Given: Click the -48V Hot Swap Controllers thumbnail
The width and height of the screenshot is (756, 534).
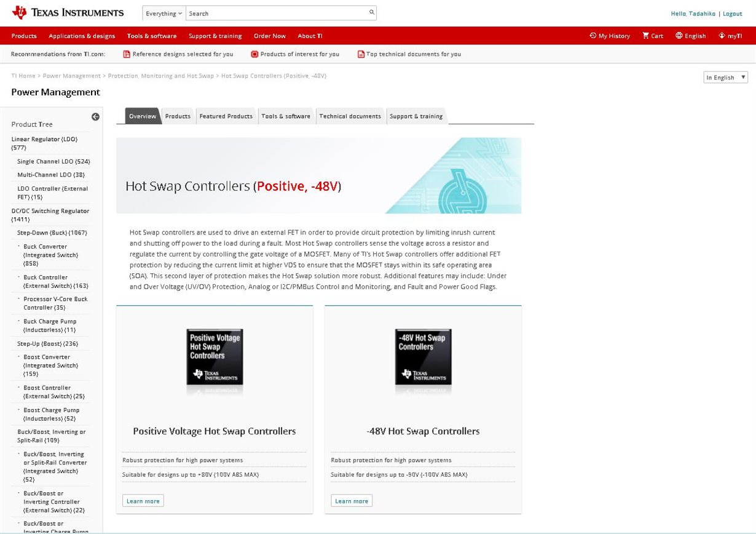Looking at the screenshot, I should pyautogui.click(x=423, y=357).
